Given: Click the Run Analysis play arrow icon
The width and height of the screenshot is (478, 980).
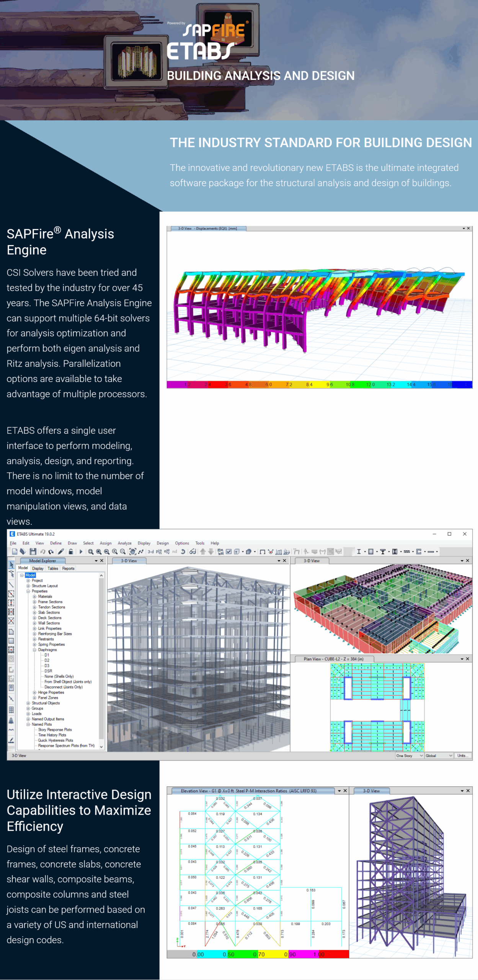Looking at the screenshot, I should [x=81, y=552].
